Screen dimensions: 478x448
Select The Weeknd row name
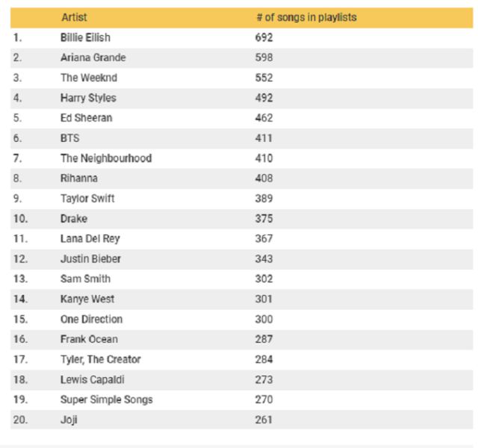(x=88, y=78)
